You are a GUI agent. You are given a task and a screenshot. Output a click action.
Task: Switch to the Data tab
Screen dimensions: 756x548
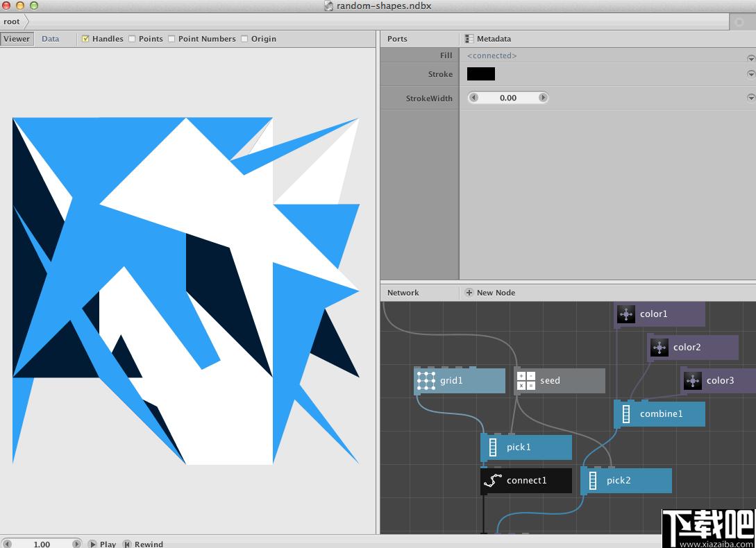point(51,39)
